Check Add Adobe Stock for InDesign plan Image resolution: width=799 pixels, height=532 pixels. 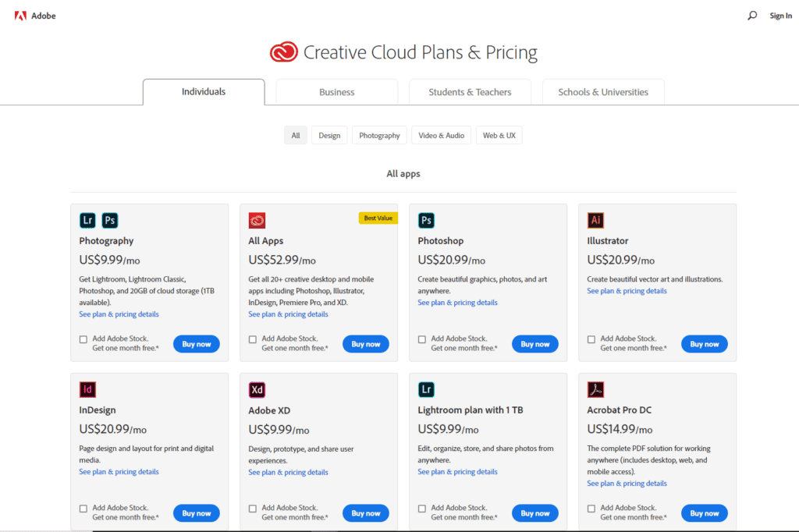83,509
